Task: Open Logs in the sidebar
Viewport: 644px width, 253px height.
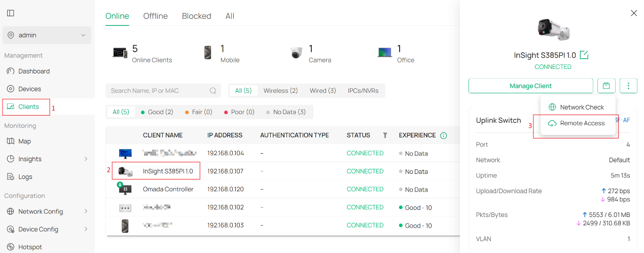Action: pos(25,176)
